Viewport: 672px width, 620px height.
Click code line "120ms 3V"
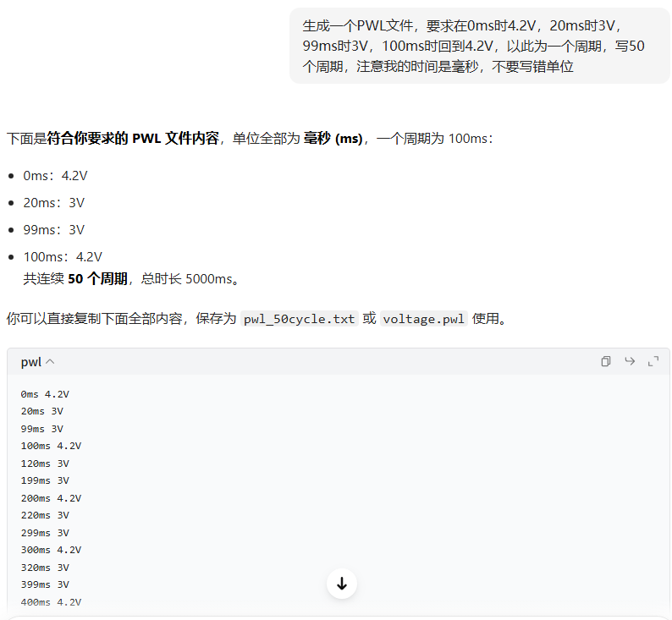click(45, 464)
